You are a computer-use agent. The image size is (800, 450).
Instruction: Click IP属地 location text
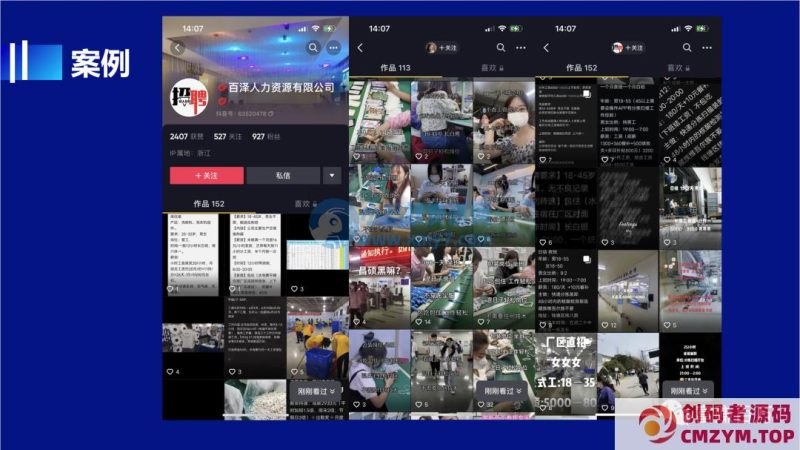(190, 153)
